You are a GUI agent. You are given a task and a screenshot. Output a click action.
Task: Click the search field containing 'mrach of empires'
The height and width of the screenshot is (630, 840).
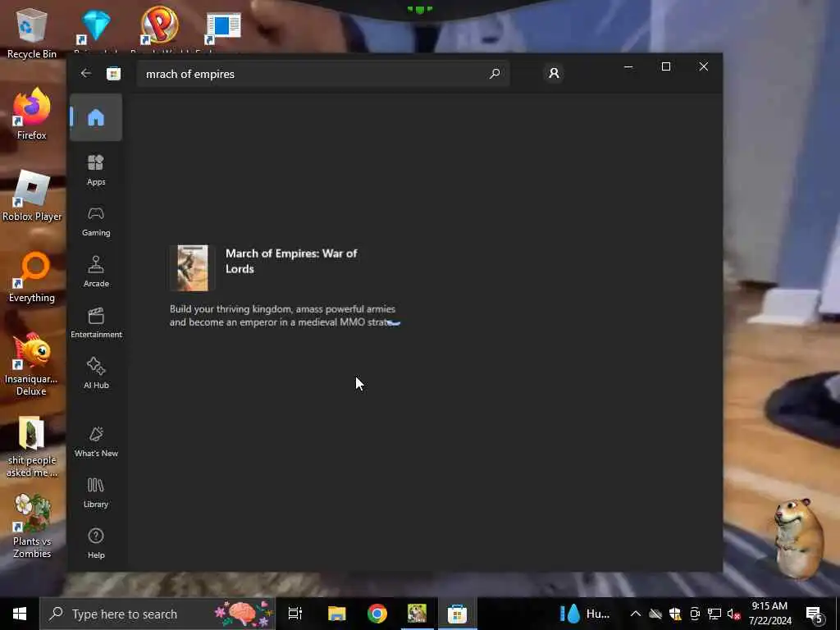(323, 73)
